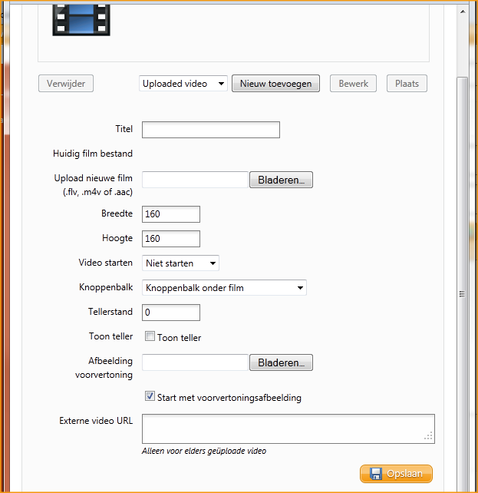
Task: Click the floppy disk icon on Opslaan
Action: [x=376, y=474]
